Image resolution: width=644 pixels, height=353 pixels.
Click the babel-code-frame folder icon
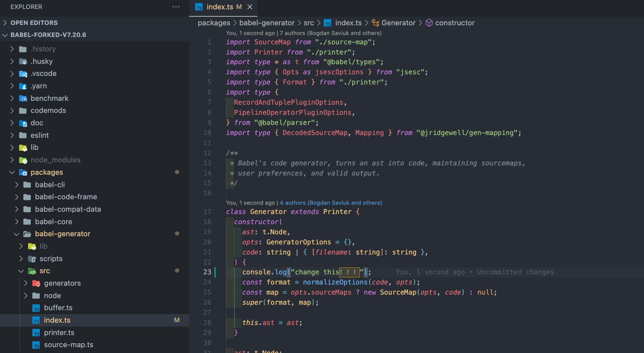pos(27,197)
